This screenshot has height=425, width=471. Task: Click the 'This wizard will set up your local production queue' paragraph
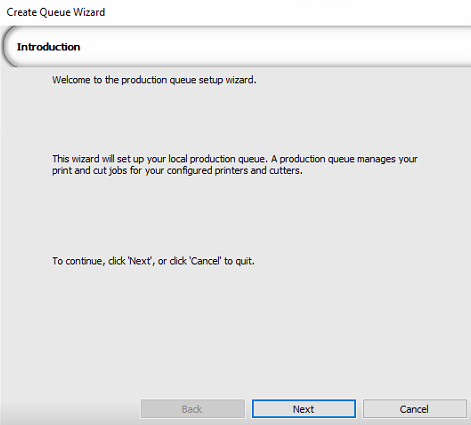tap(235, 165)
